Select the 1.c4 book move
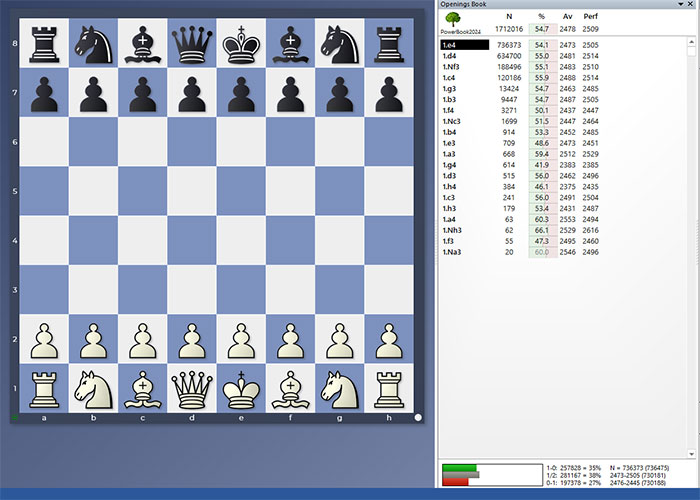This screenshot has width=700, height=500. click(449, 78)
